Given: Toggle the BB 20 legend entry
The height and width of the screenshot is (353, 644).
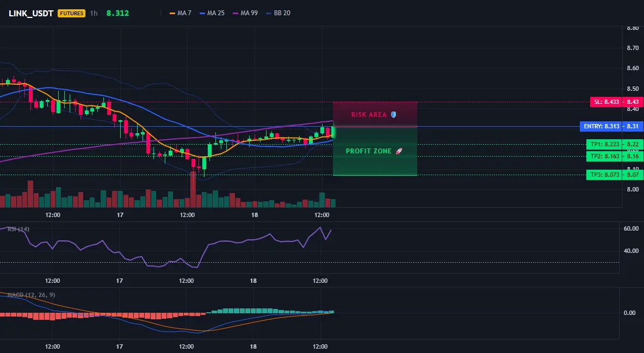Looking at the screenshot, I should click(x=278, y=13).
